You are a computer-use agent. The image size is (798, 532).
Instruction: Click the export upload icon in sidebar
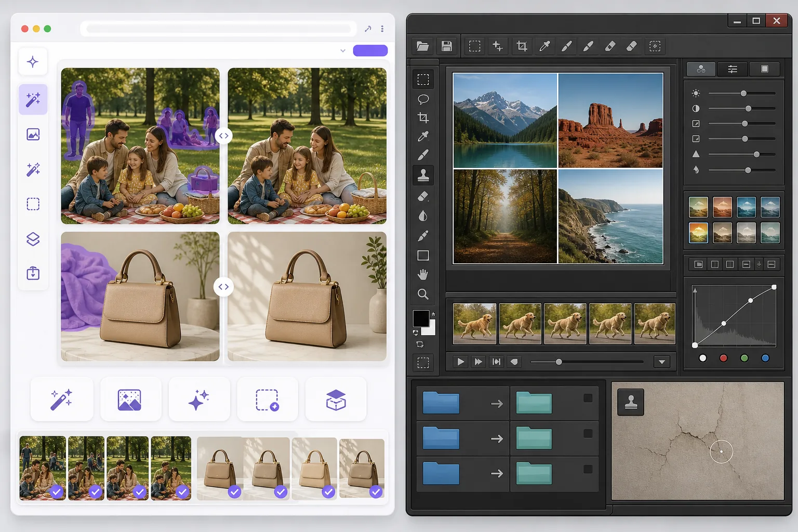point(33,273)
